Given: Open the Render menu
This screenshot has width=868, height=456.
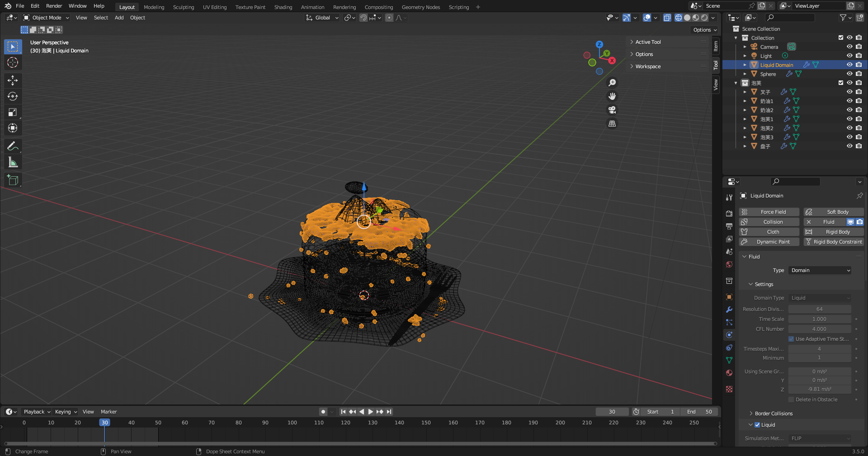Looking at the screenshot, I should (x=54, y=6).
